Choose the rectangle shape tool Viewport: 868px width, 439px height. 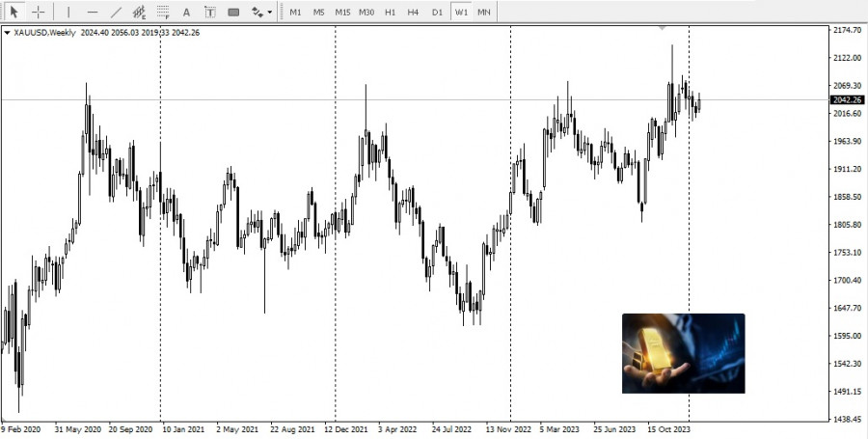[x=233, y=12]
